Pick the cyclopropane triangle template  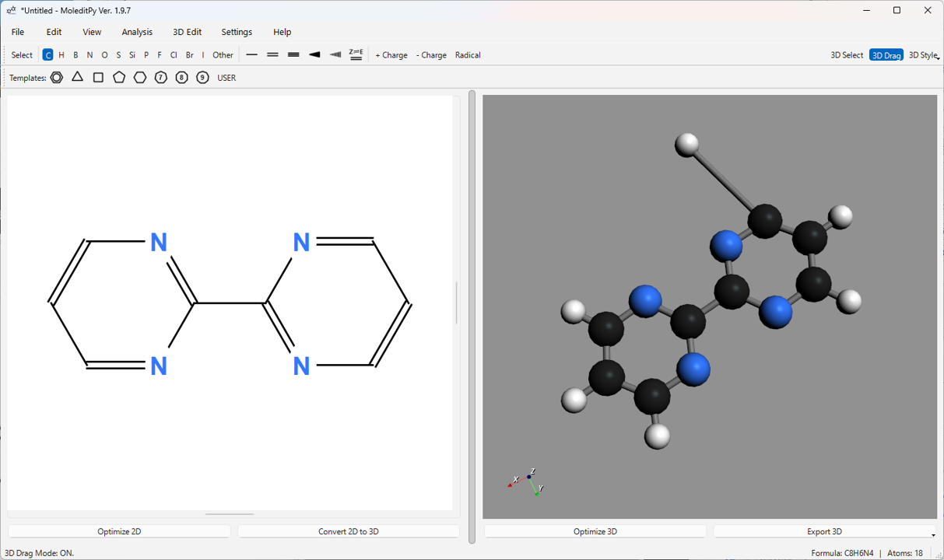pyautogui.click(x=78, y=78)
